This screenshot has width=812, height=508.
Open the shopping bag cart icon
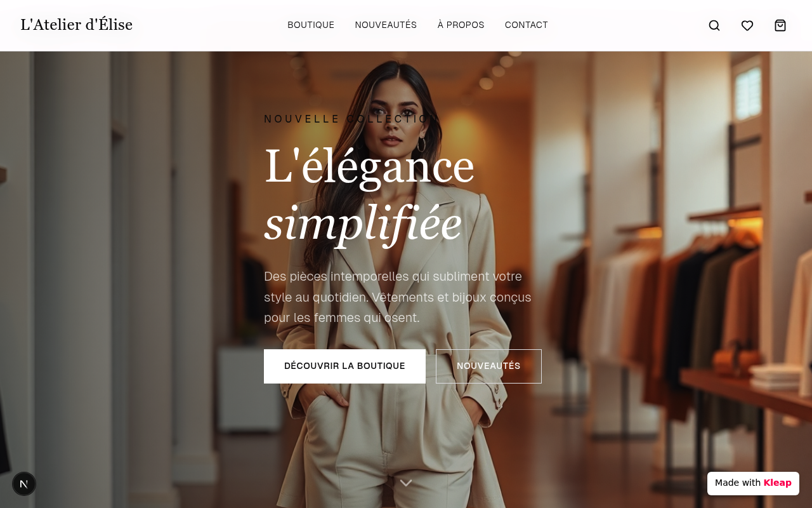click(780, 25)
